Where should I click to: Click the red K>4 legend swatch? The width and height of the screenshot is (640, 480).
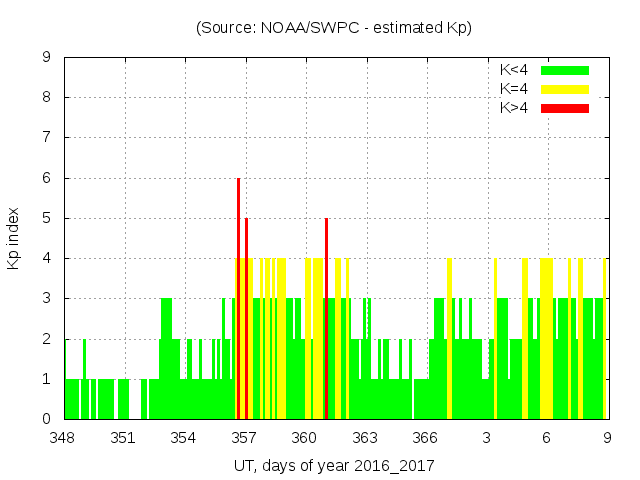point(565,107)
